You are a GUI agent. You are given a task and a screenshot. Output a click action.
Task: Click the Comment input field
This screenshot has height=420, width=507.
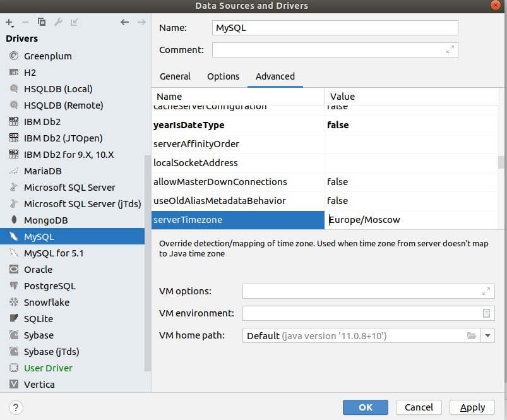(x=335, y=50)
